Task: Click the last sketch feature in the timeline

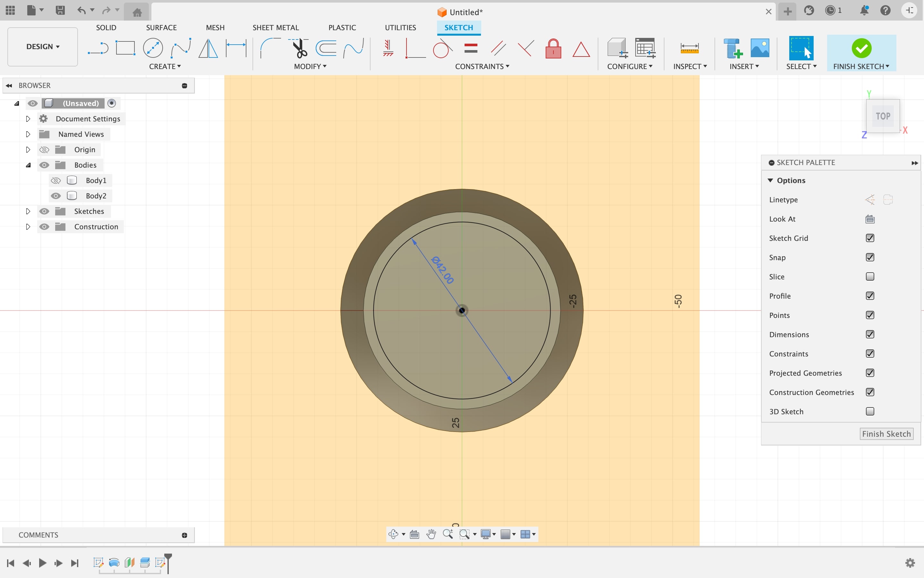Action: tap(160, 563)
